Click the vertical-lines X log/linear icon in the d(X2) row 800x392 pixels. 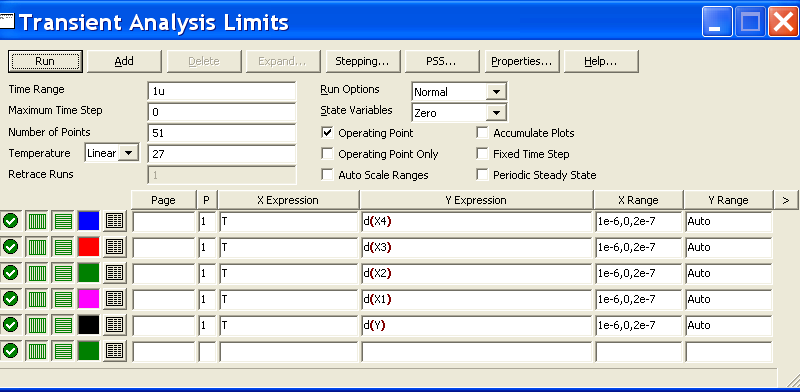click(x=37, y=273)
